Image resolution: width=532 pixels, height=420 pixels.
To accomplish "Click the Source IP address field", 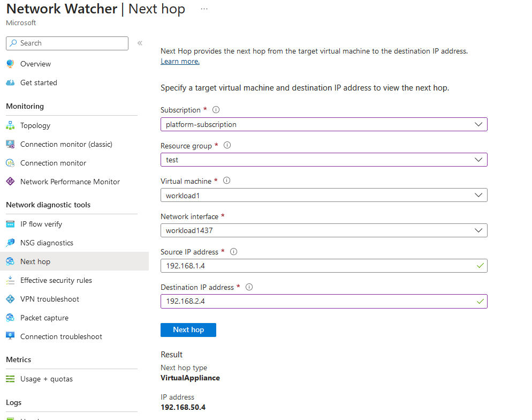I will coord(324,266).
